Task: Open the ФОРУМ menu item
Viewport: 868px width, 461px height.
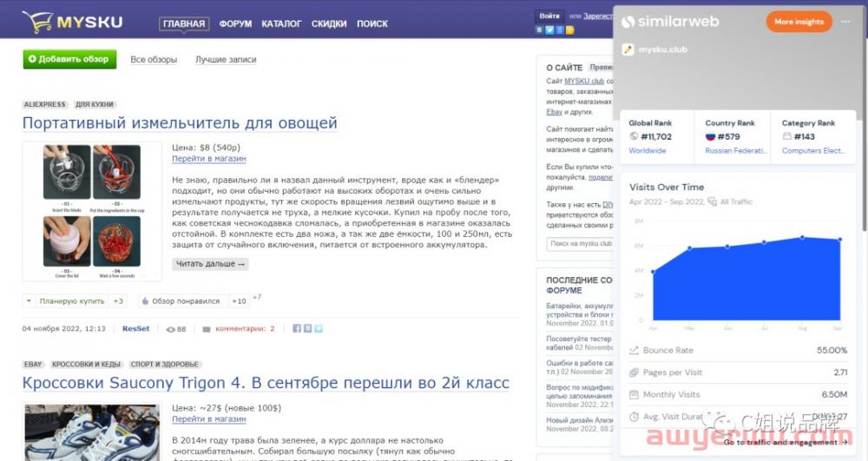Action: [235, 23]
